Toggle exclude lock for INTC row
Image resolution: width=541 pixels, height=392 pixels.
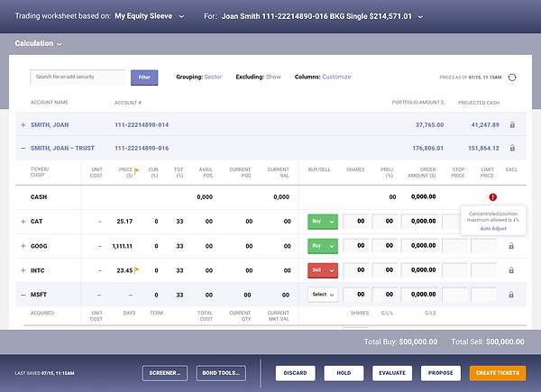[511, 270]
